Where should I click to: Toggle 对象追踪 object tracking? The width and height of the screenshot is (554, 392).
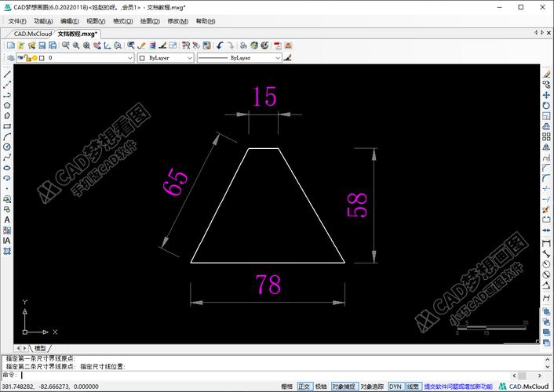(372, 387)
